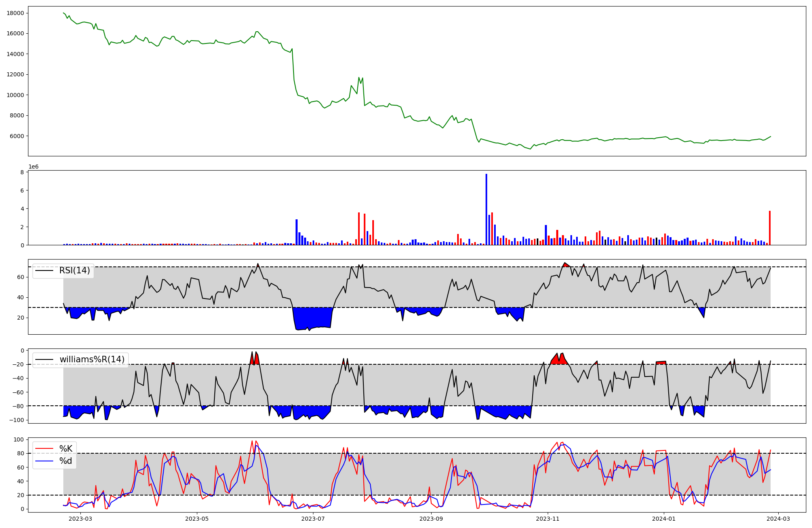Click the 2023-07 date axis label
Screen dimensions: 812x528
pos(313,519)
